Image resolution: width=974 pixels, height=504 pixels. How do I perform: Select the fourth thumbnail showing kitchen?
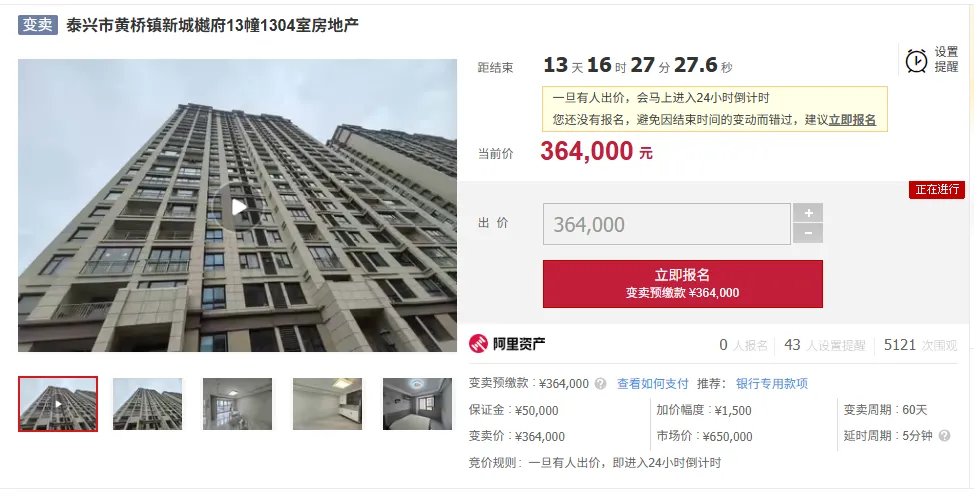coord(327,404)
